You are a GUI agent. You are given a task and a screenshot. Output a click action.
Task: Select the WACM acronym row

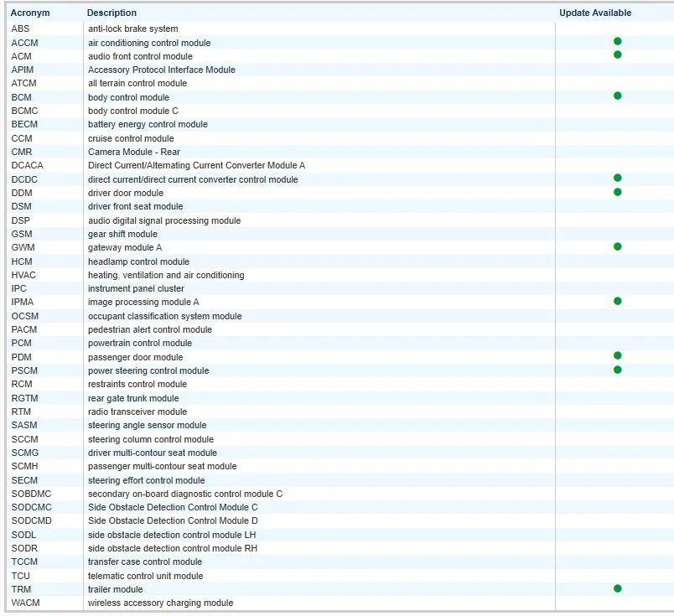(x=25, y=603)
